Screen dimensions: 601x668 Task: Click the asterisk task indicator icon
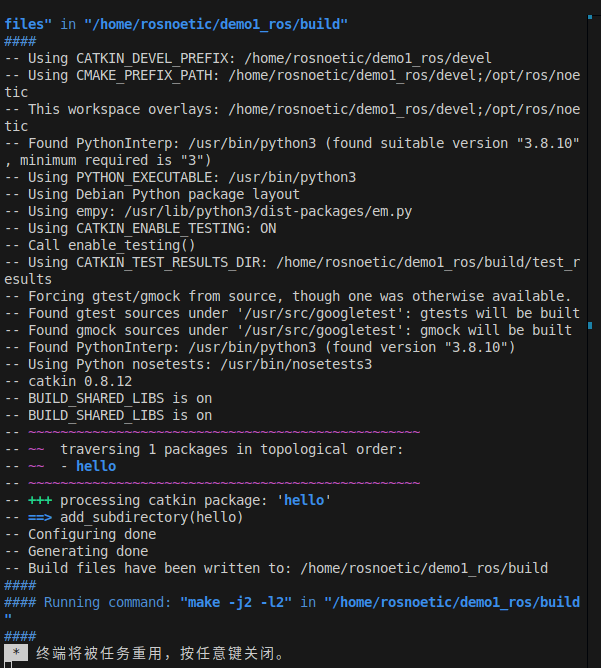[16, 653]
